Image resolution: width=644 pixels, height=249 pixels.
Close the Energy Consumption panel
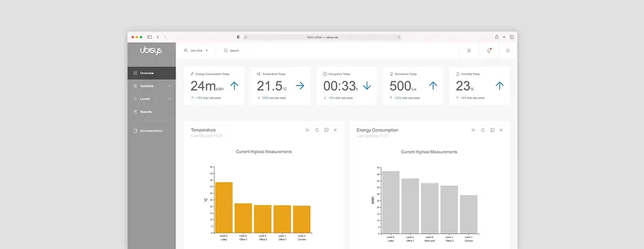501,130
